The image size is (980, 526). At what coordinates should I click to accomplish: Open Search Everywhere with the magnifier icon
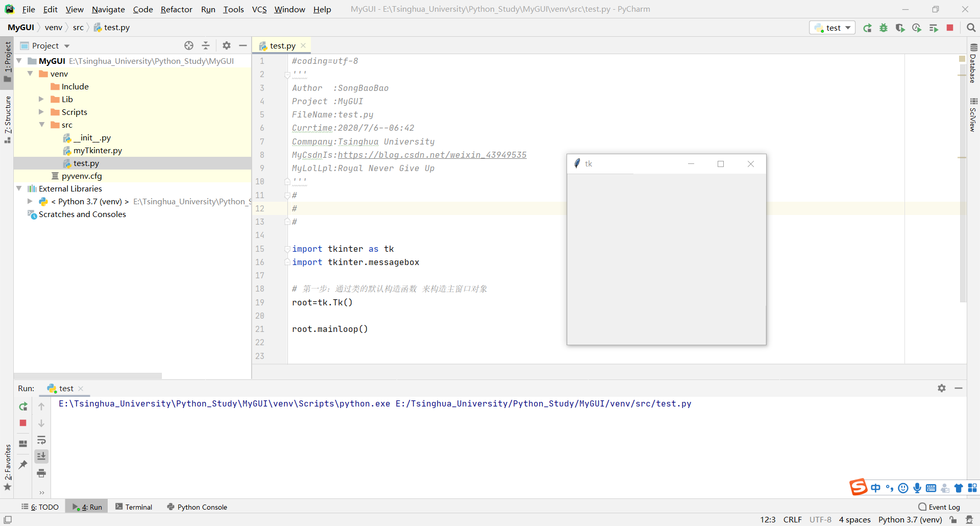(971, 28)
